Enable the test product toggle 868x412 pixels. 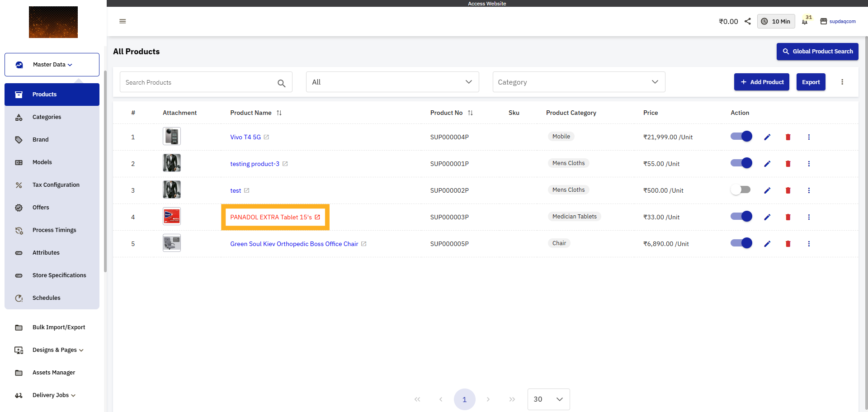tap(741, 189)
